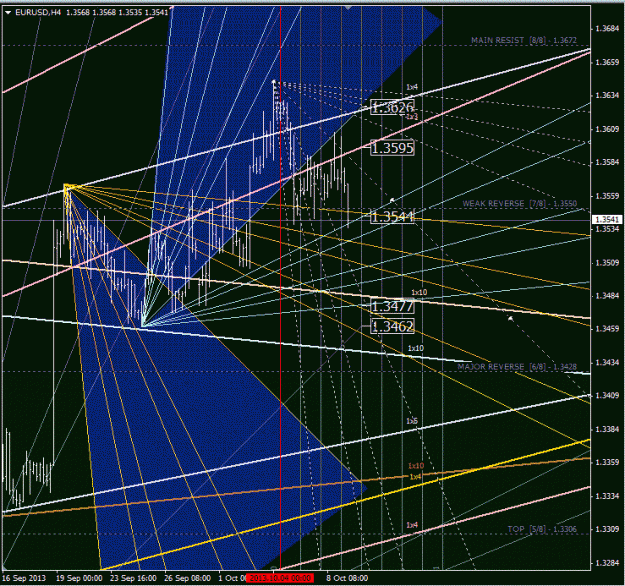Click the orange 1x10 Gann label near the 1.3359 level

point(416,466)
